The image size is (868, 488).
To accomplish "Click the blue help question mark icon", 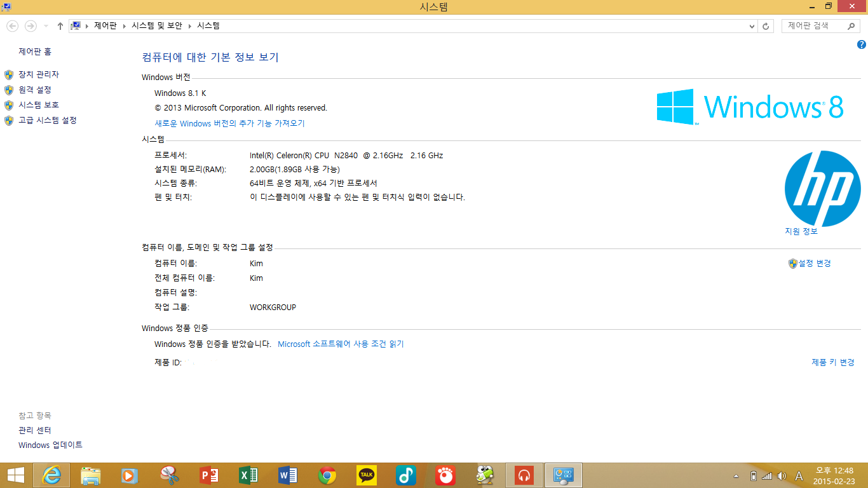I will pos(861,44).
